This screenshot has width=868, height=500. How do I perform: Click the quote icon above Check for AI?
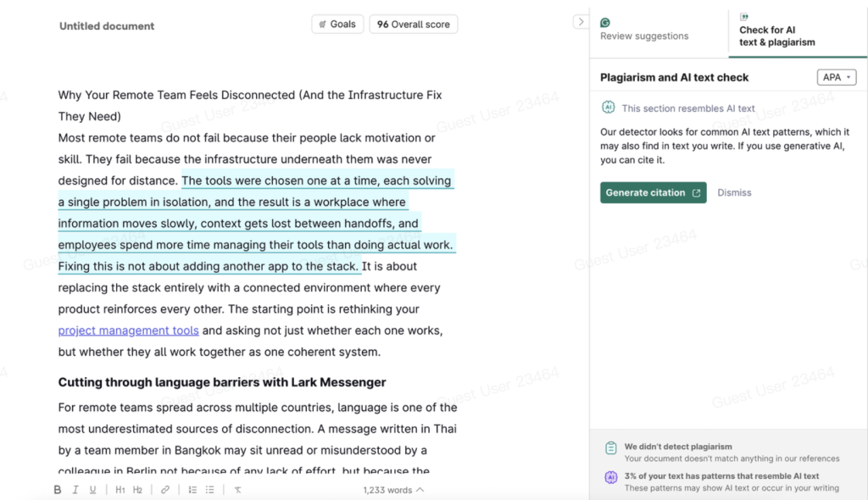pyautogui.click(x=744, y=17)
